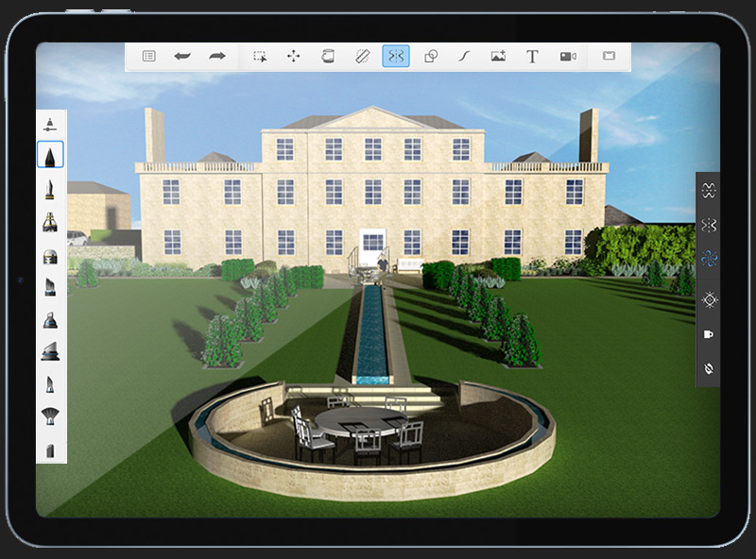Toggle the symmetry tool in top toolbar

tap(396, 57)
